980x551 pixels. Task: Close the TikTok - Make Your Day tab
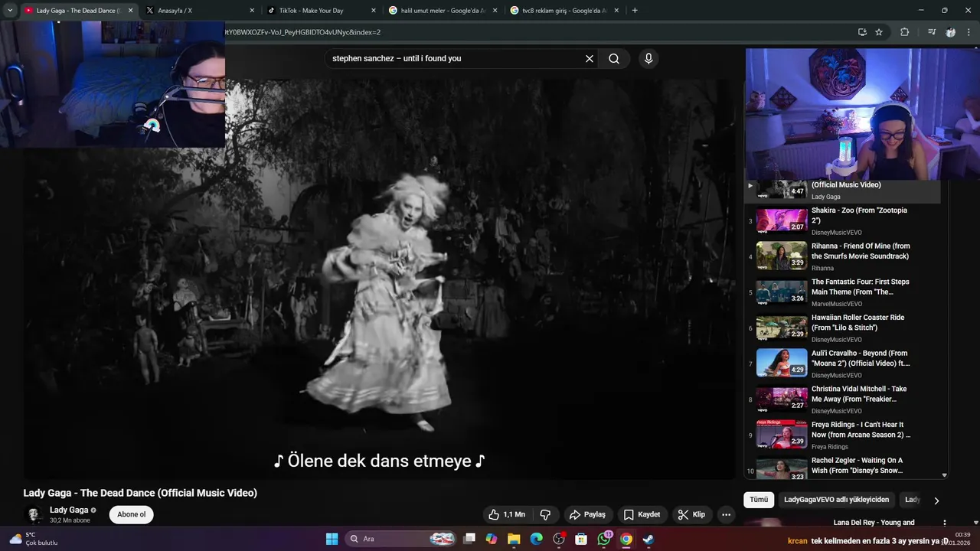click(374, 11)
